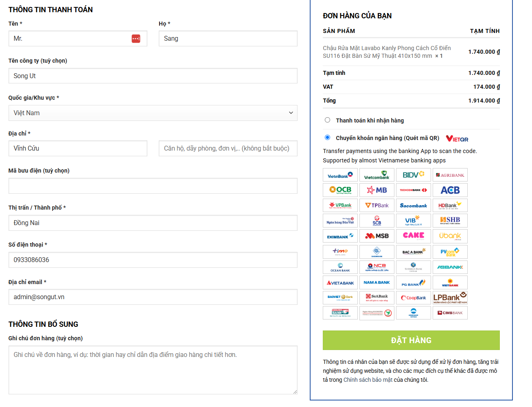
Task: Click the CIMB Bank logo
Action: pyautogui.click(x=450, y=313)
